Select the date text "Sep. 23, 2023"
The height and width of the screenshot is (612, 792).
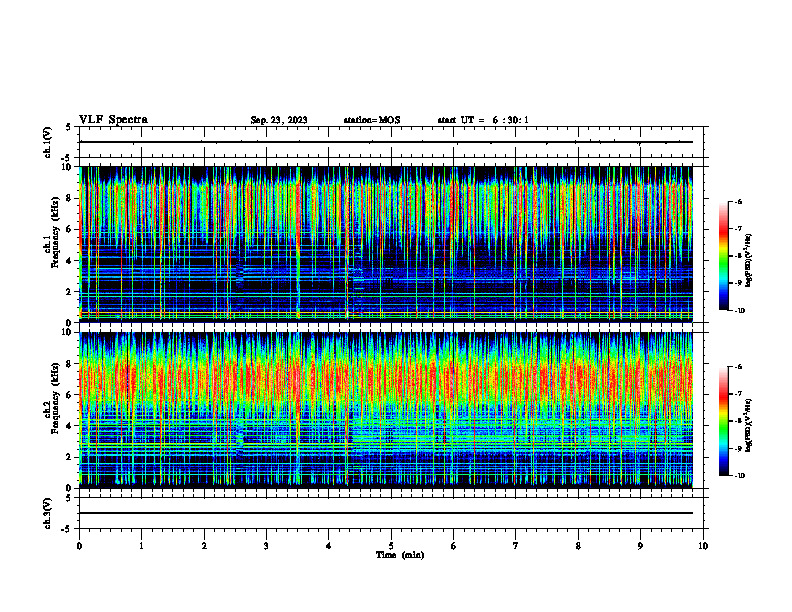tap(279, 120)
